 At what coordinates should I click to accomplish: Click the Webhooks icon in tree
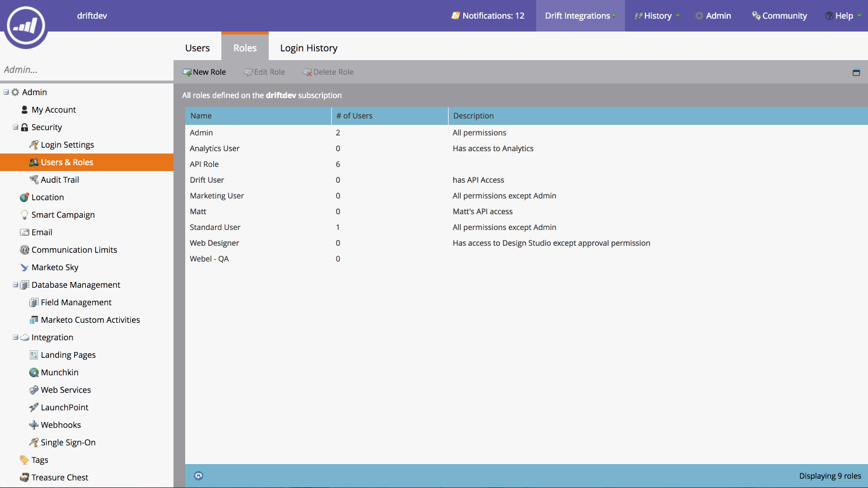click(x=34, y=425)
